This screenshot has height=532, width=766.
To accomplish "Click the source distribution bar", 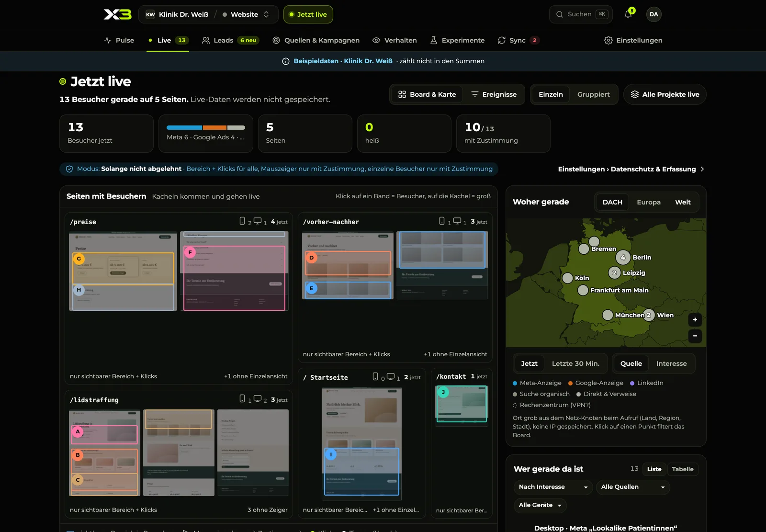I will [x=206, y=127].
